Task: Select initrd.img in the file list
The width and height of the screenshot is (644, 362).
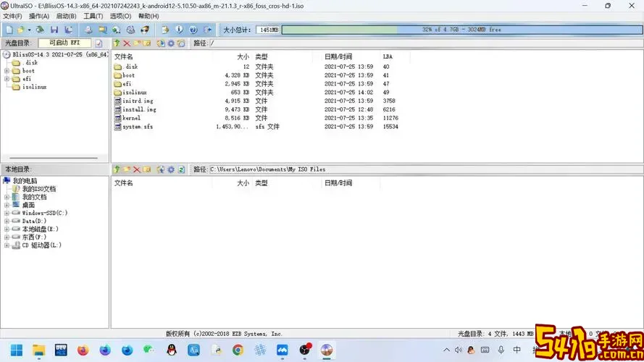Action: [x=138, y=101]
